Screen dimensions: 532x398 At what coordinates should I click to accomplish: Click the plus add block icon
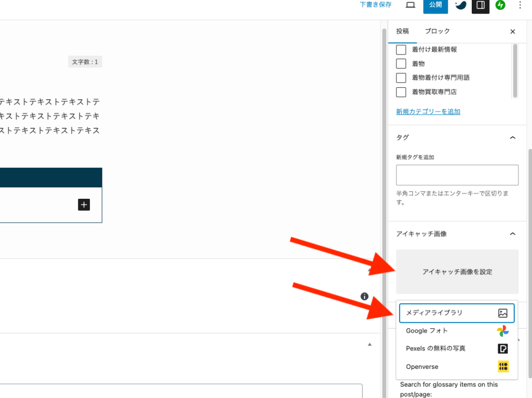[84, 204]
